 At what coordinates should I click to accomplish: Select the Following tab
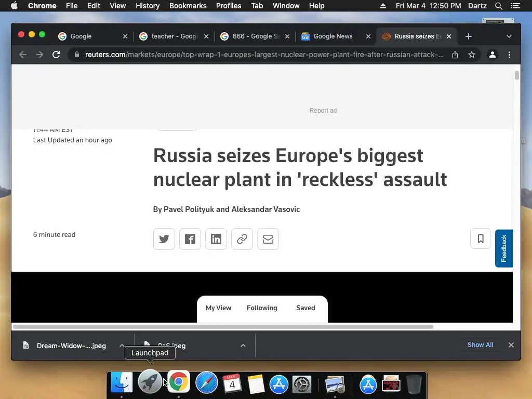pyautogui.click(x=262, y=308)
